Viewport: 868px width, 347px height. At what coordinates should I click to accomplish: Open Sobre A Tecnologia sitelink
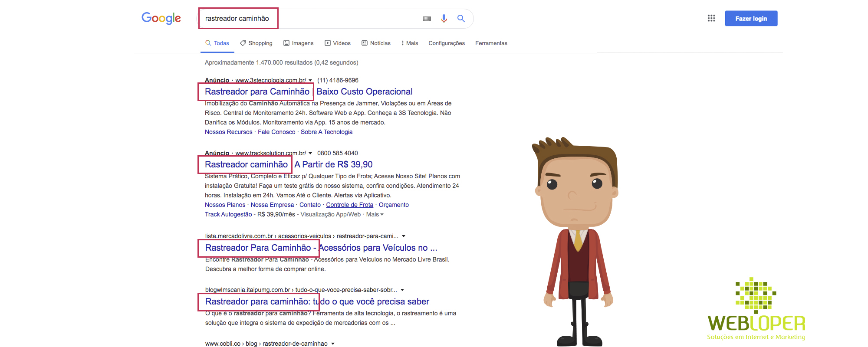coord(326,132)
